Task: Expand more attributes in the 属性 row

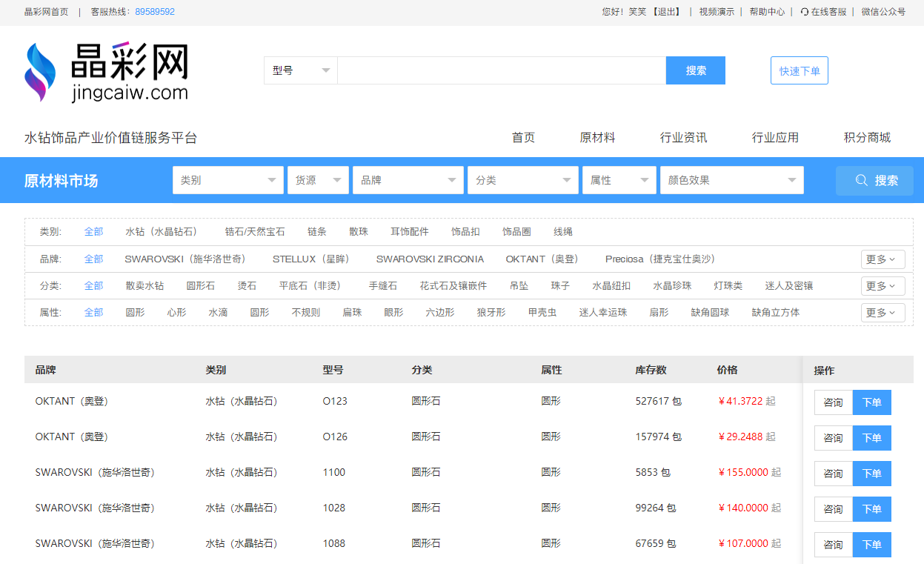Action: pos(883,313)
